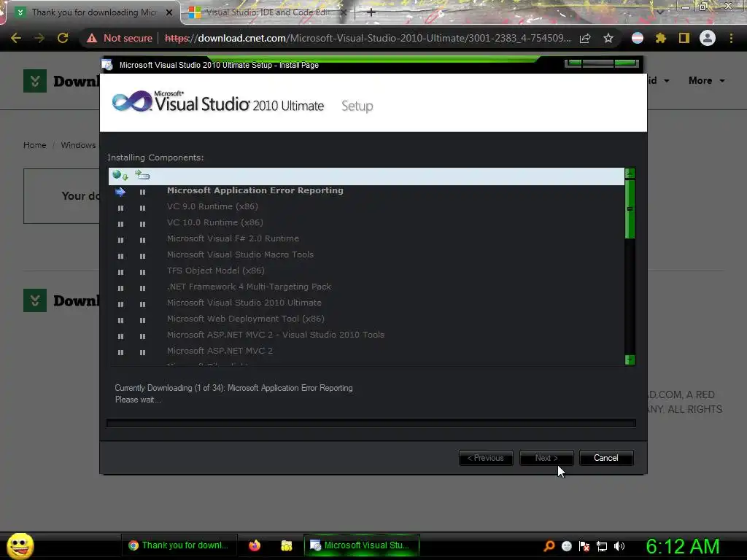The image size is (747, 560).
Task: Cancel the Visual Studio setup
Action: tap(606, 458)
